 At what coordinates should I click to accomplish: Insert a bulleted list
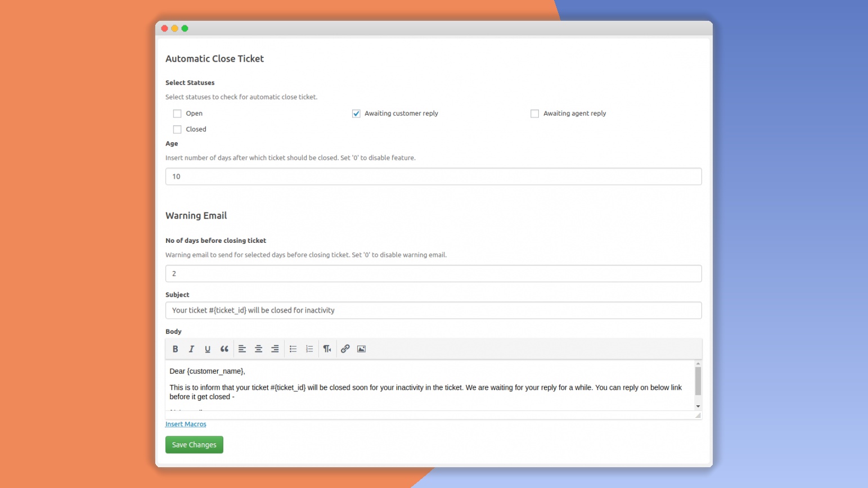293,349
